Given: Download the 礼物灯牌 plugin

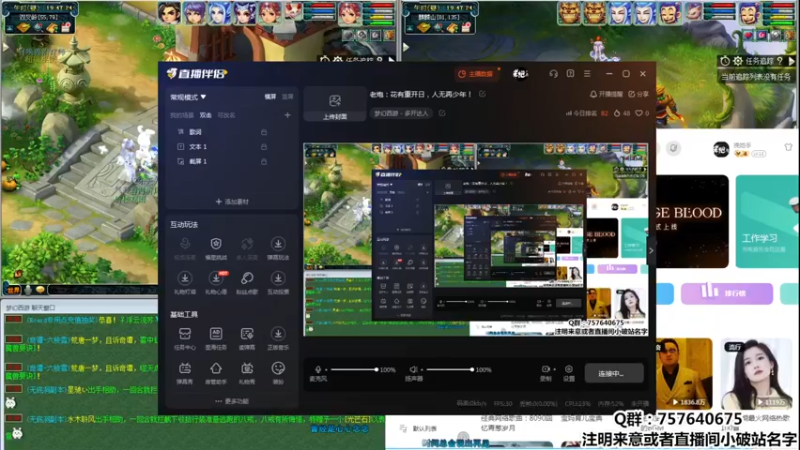Looking at the screenshot, I should pos(185,279).
